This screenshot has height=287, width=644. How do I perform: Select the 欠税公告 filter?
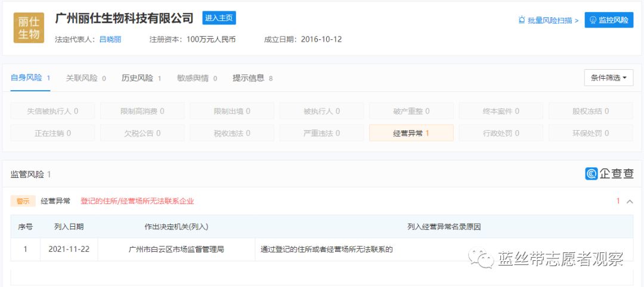(142, 133)
